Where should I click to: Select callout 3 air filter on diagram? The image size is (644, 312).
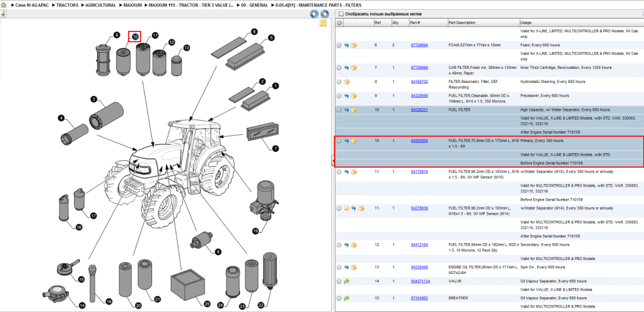click(93, 99)
